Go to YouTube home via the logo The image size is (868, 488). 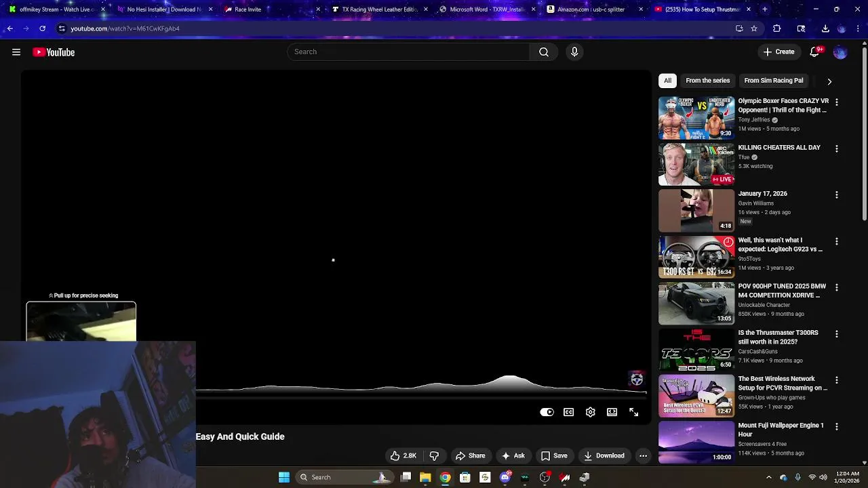click(x=54, y=52)
